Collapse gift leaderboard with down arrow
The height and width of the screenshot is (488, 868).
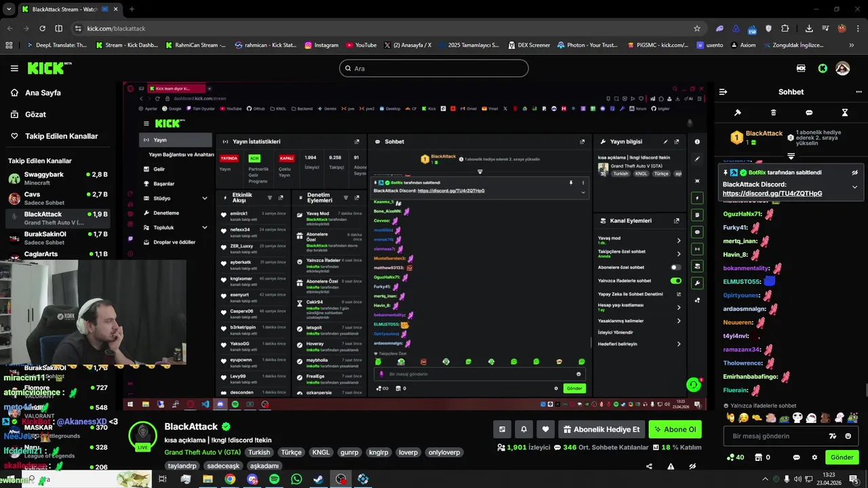click(791, 157)
